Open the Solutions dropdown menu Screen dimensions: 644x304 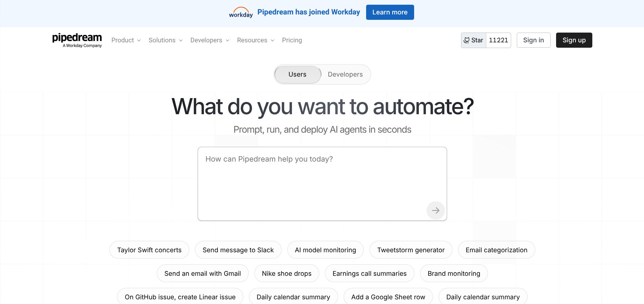[x=165, y=40]
